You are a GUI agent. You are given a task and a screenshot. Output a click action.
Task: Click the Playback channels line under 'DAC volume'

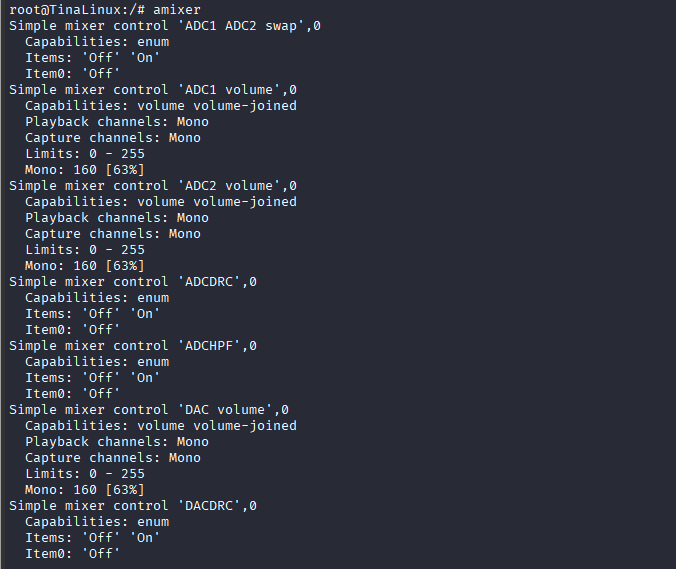pyautogui.click(x=116, y=442)
